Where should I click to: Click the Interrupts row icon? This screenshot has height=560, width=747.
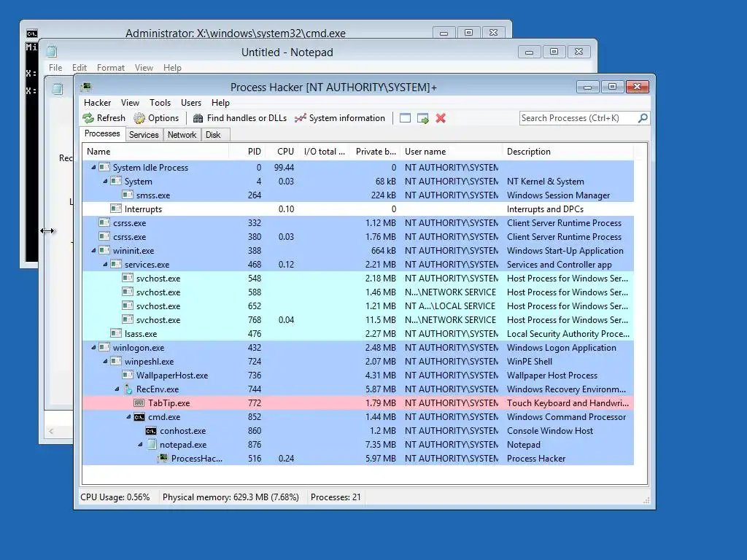[116, 209]
